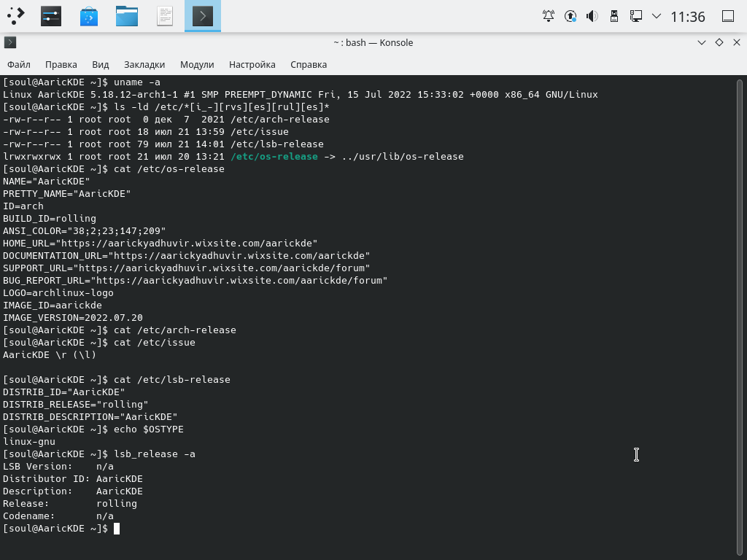Click the /etc/arch-release listing row
Screen dimensions: 747x560
pos(166,119)
